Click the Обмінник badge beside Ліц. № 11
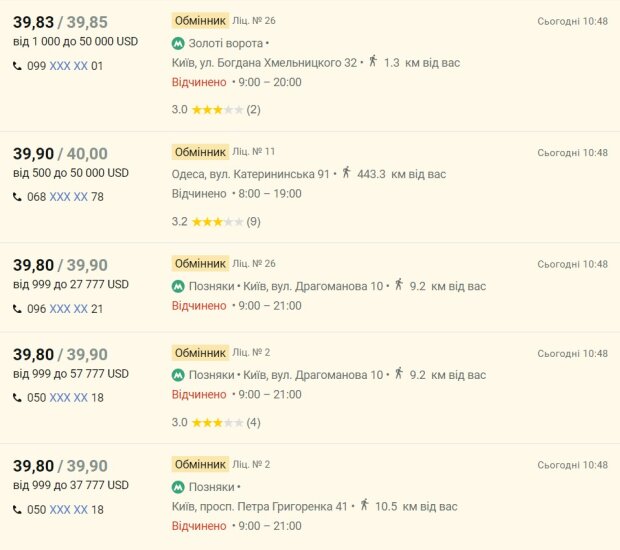 point(200,152)
